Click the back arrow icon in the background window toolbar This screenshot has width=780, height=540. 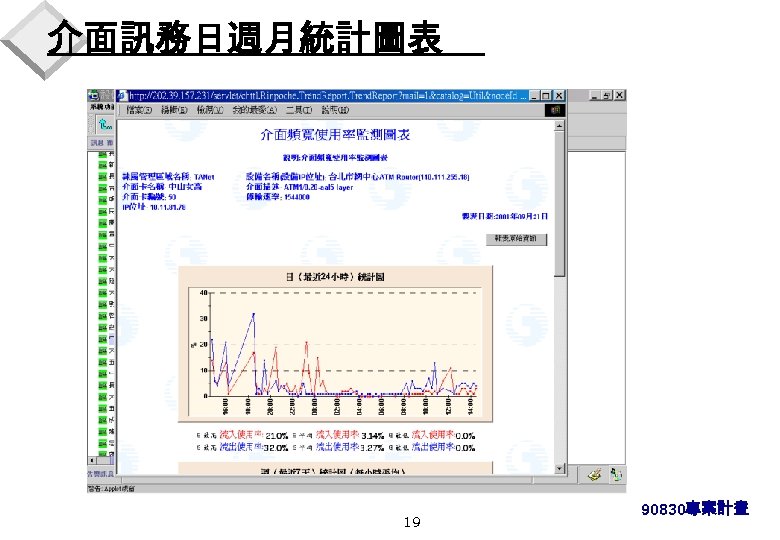[104, 124]
